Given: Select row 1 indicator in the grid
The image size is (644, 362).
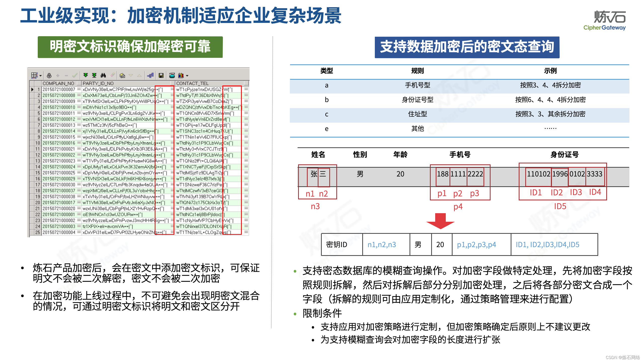Looking at the screenshot, I should tap(32, 89).
